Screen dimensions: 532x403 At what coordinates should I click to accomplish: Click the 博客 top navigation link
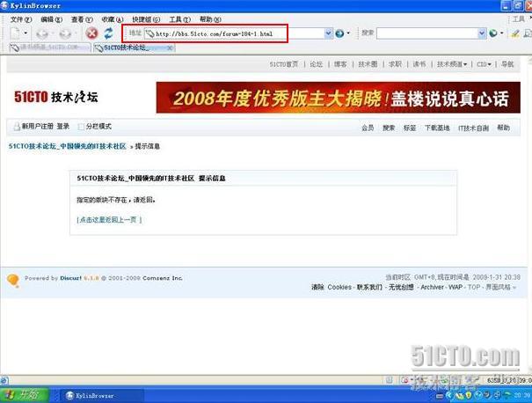tap(340, 64)
